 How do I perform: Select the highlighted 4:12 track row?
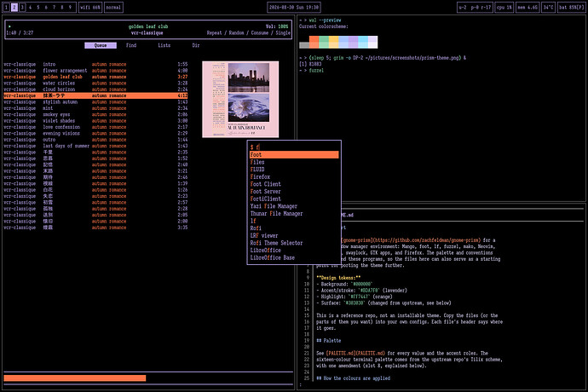coord(95,95)
